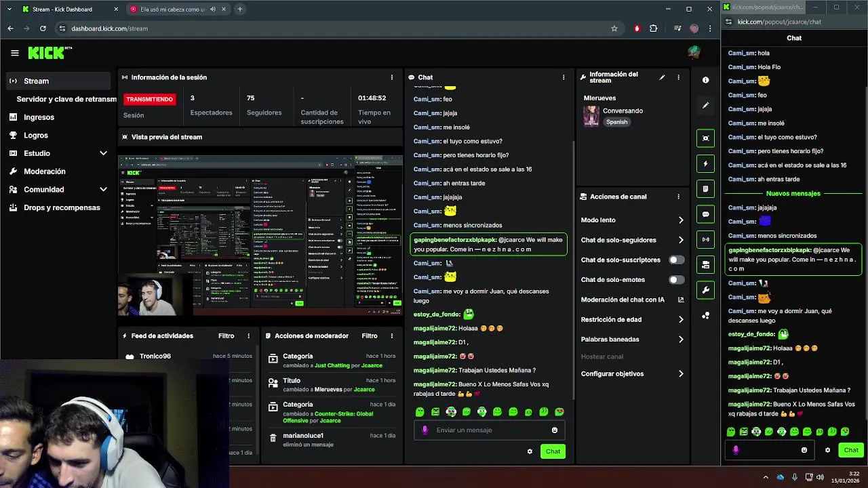Click Spanish language tag
Image resolution: width=868 pixels, height=488 pixels.
tap(617, 122)
